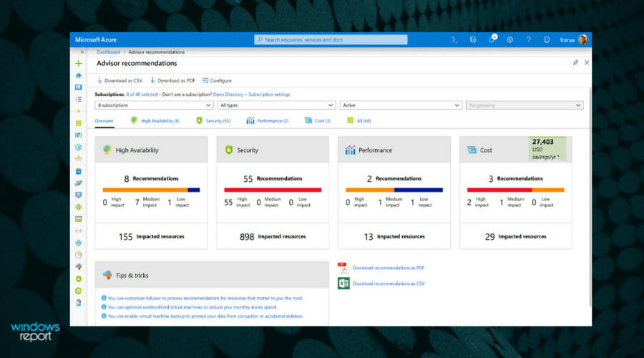644x358 pixels.
Task: Open Virtual networks arrows icon in sidebar
Action: pyautogui.click(x=79, y=231)
